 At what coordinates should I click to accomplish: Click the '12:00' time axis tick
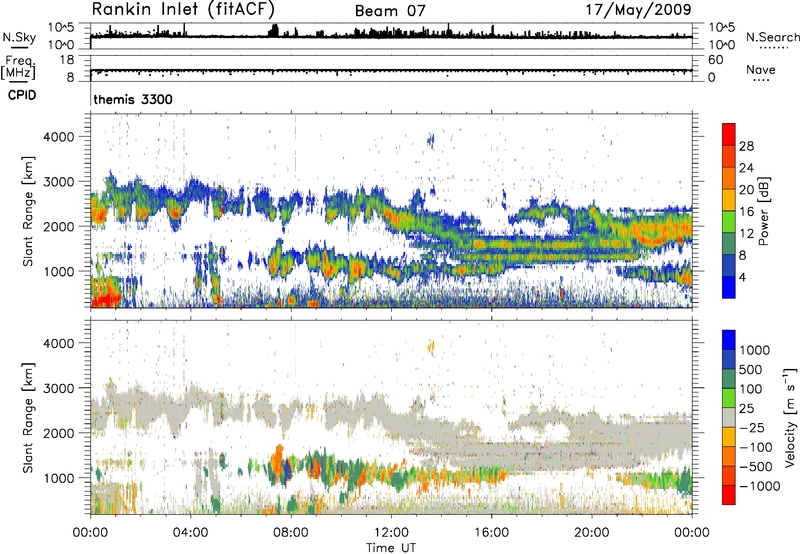point(391,532)
